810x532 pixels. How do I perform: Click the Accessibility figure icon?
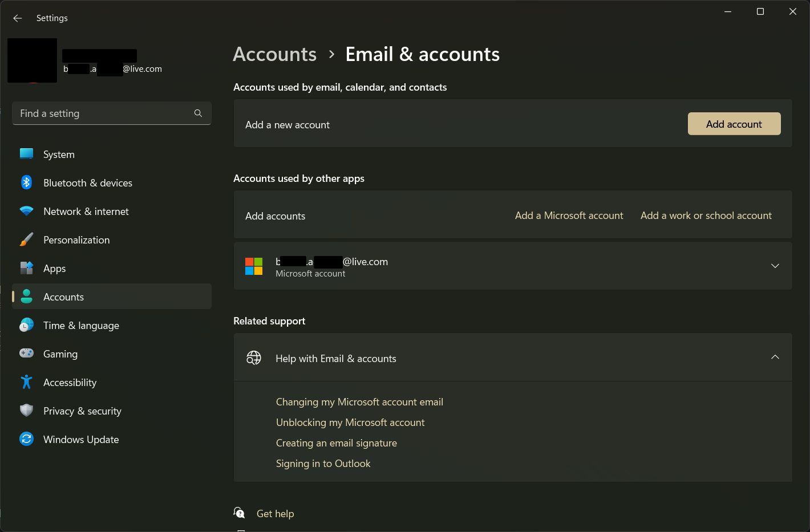pyautogui.click(x=26, y=382)
